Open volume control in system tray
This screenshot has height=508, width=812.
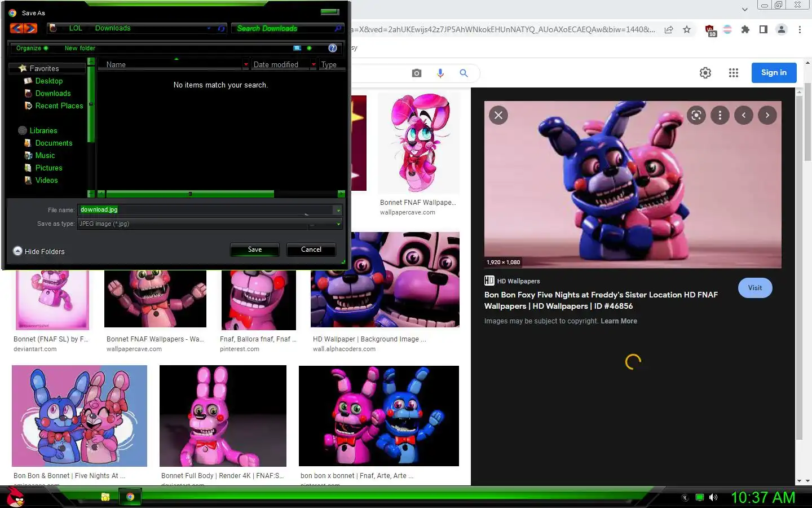(713, 497)
